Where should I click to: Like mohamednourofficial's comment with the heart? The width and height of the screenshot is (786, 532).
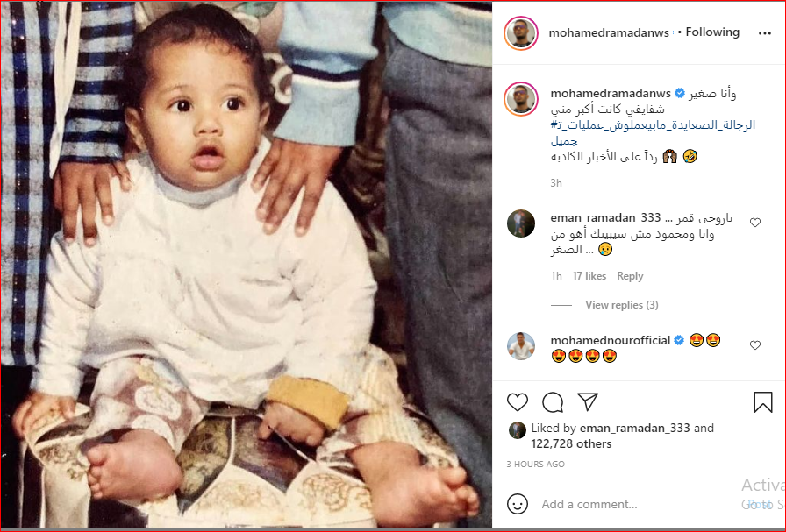[x=755, y=345]
